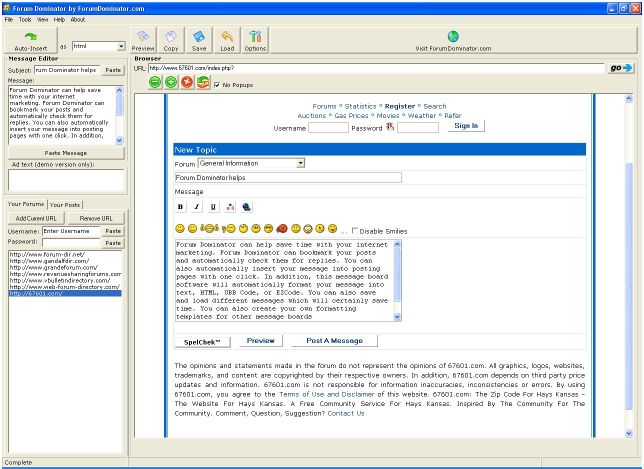This screenshot has height=469, width=644.
Task: Toggle the No Popups checkbox
Action: coord(217,85)
